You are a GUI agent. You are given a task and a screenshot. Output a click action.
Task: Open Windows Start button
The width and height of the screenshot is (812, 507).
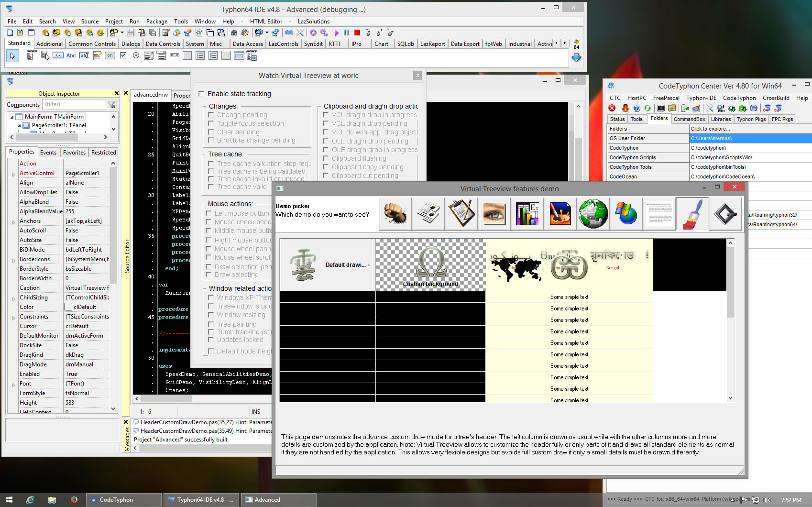tap(9, 500)
